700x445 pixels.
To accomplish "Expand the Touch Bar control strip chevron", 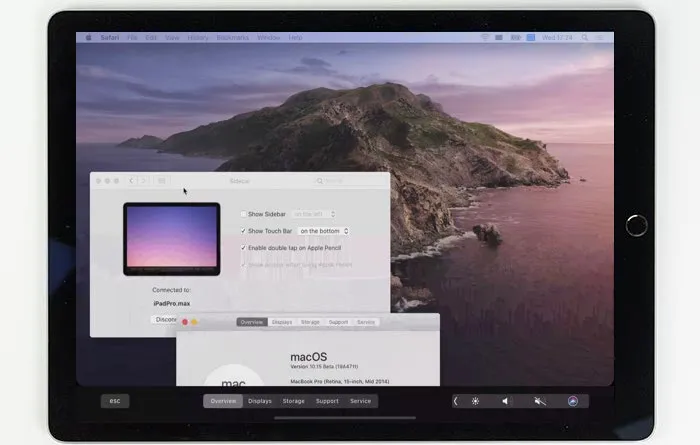I will click(456, 401).
